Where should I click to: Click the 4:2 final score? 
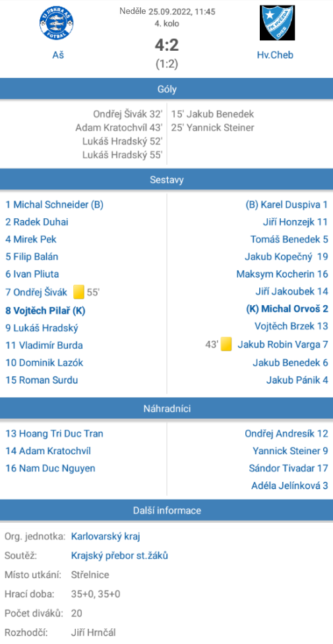[x=167, y=45]
